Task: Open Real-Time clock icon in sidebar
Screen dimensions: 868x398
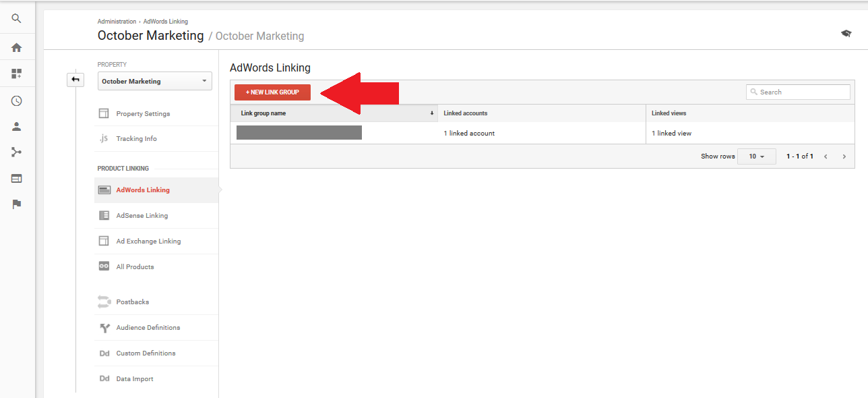Action: (17, 101)
